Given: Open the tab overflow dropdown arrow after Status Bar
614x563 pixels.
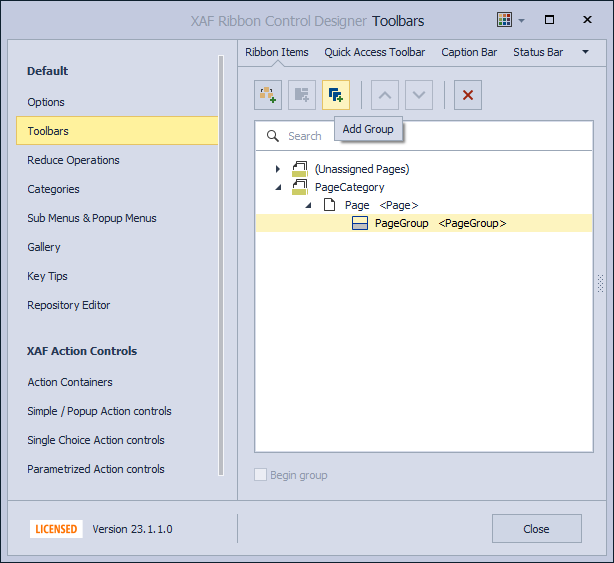Looking at the screenshot, I should [585, 52].
